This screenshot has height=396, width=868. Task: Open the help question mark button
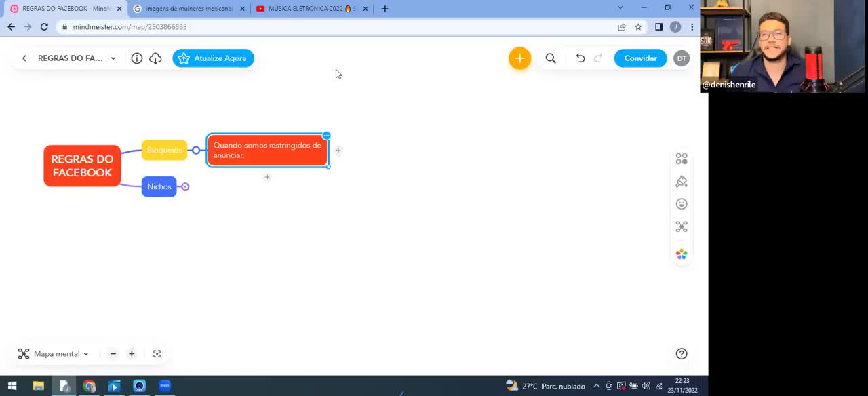[682, 354]
